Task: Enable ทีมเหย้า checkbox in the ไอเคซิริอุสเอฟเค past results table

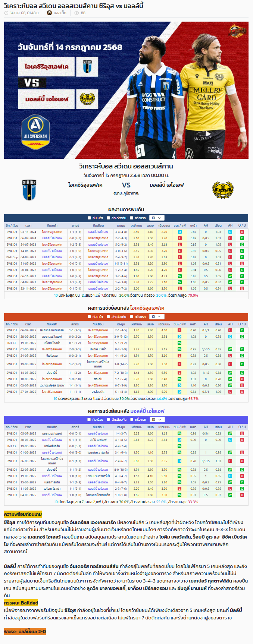Action: [x=89, y=317]
